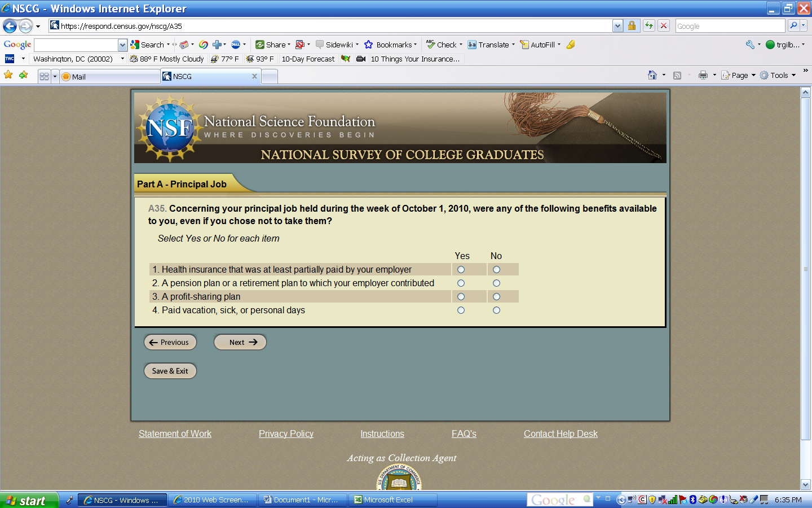Click the Stop loading X icon
812x508 pixels.
[x=664, y=26]
